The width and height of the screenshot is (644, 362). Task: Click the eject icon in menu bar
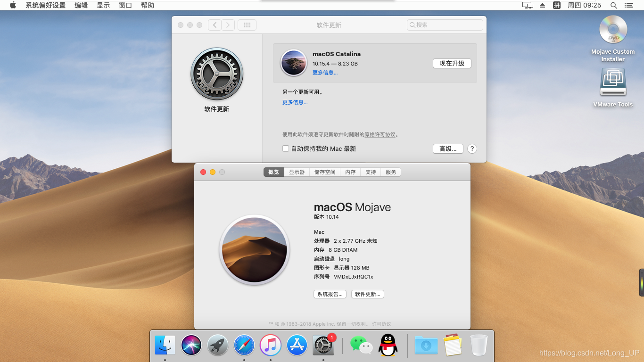pos(542,5)
